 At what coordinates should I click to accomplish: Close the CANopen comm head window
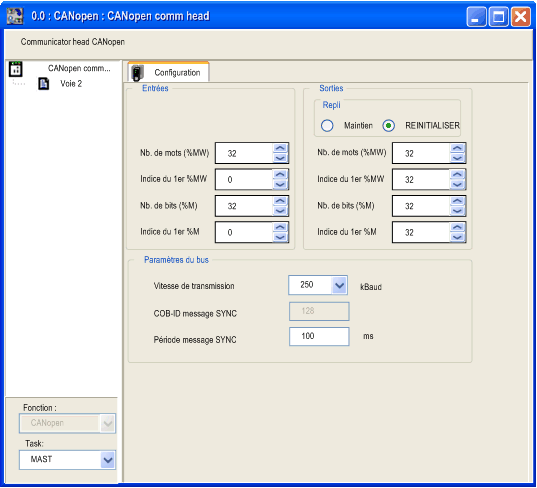click(x=521, y=16)
